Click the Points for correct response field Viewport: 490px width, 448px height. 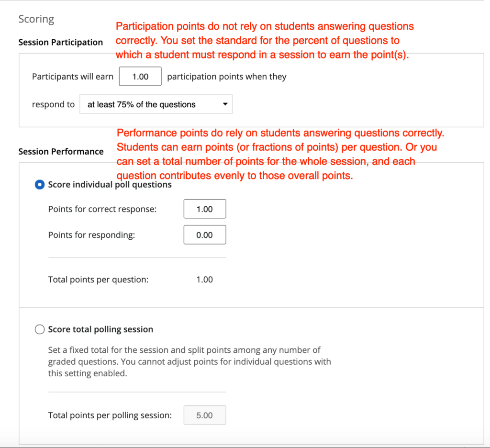coord(205,209)
